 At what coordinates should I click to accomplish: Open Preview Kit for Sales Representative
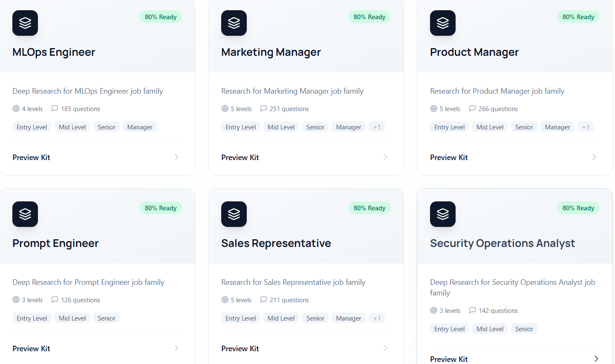(x=240, y=348)
